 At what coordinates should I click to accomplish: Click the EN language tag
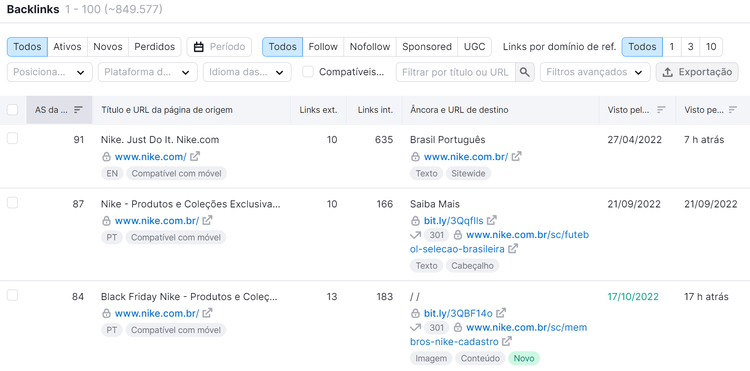tap(112, 174)
